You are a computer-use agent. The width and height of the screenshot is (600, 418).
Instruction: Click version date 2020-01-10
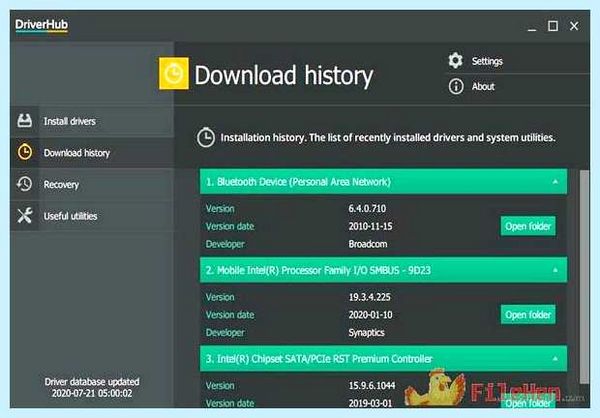pyautogui.click(x=370, y=315)
